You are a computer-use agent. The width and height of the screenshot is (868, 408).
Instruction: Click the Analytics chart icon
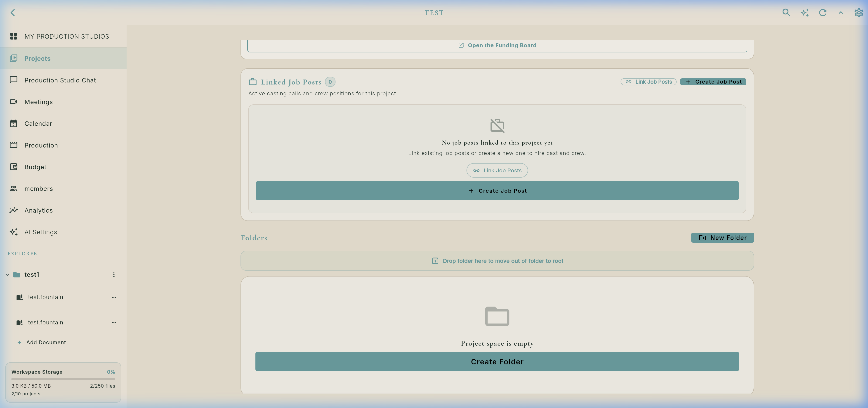[x=14, y=210]
